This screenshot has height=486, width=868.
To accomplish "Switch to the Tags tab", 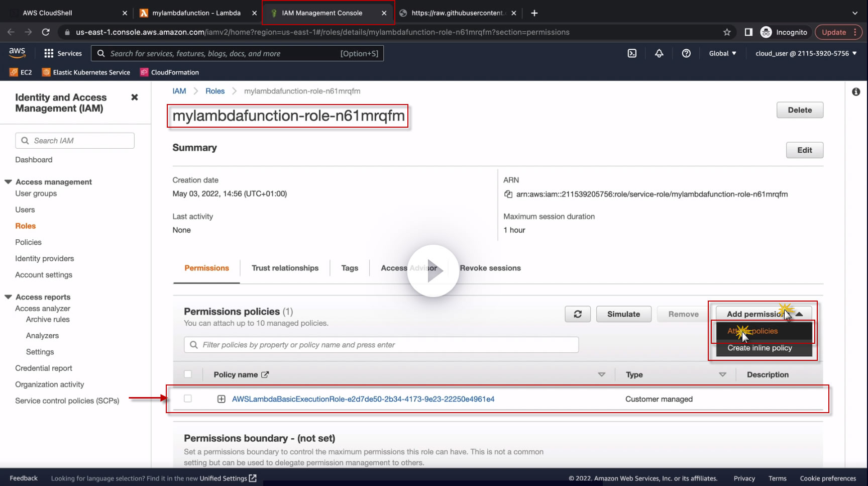I will point(350,268).
